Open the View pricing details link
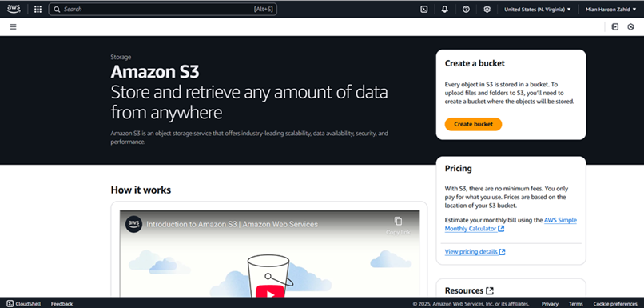The image size is (644, 308). (475, 252)
